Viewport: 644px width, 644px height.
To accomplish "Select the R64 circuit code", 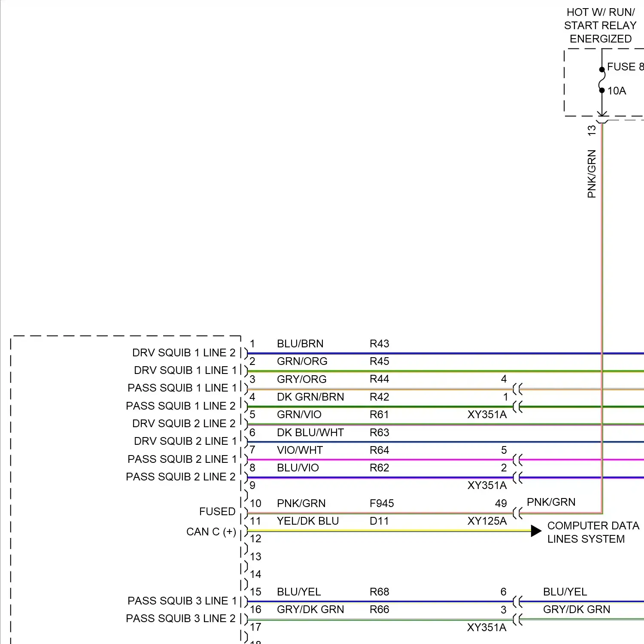I will coord(380,450).
